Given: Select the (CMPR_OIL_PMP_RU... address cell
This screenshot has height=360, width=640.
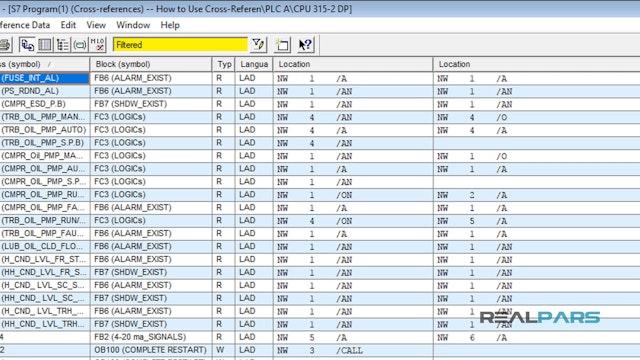Looking at the screenshot, I should 44,195.
